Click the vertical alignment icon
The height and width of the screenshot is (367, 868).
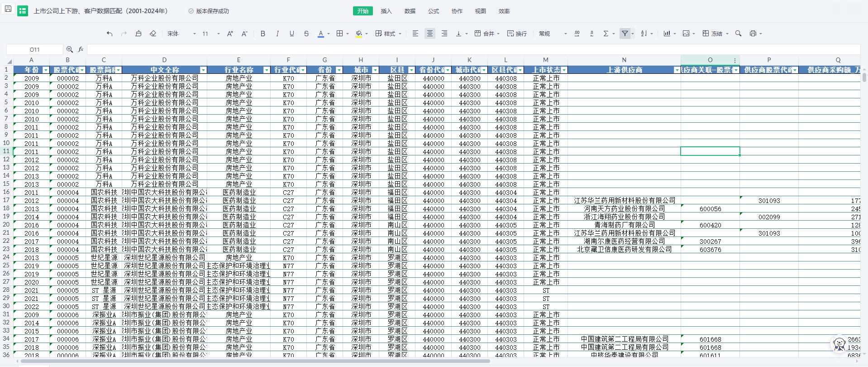point(459,34)
